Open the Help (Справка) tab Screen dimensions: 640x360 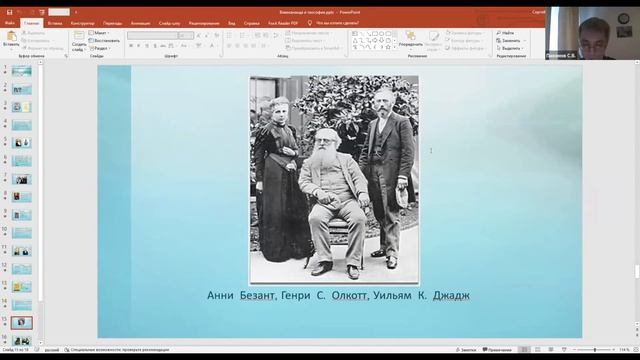coord(251,23)
